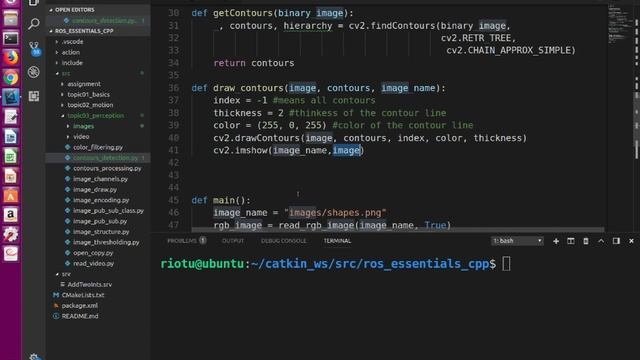Click "cv2.CHAIN_APPROX_SIMPLE" on line 33
640x360 pixels.
[x=508, y=50]
